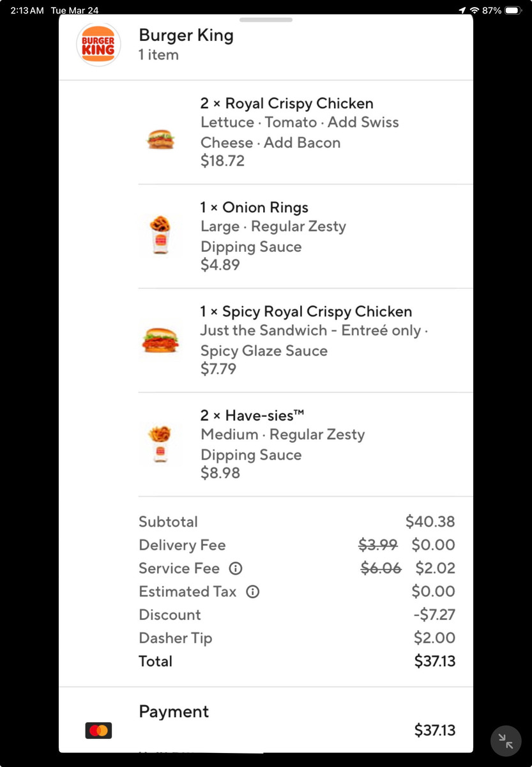Open the Burger King store title
The height and width of the screenshot is (767, 532).
186,35
